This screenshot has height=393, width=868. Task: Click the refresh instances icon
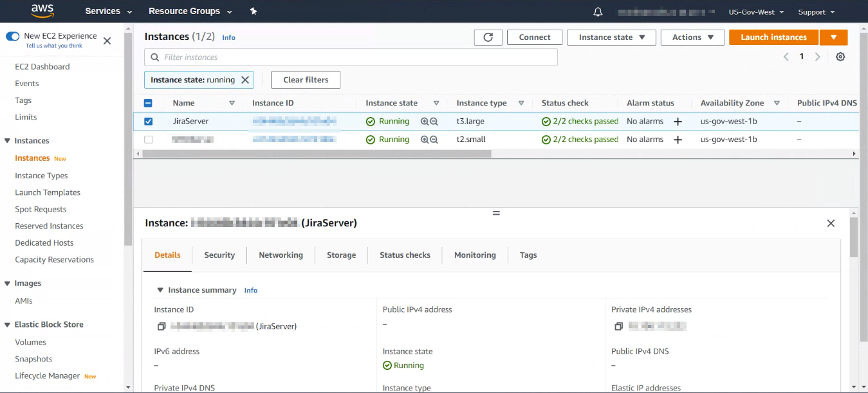[x=488, y=37]
